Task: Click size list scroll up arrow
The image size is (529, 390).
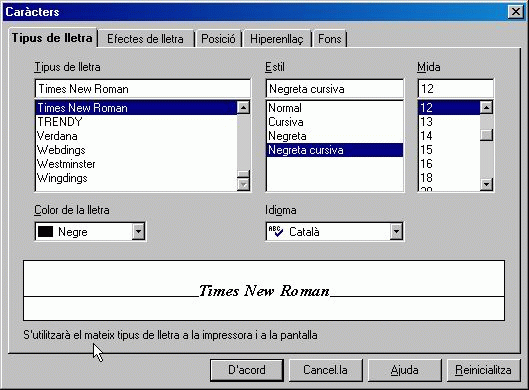Action: click(x=486, y=108)
